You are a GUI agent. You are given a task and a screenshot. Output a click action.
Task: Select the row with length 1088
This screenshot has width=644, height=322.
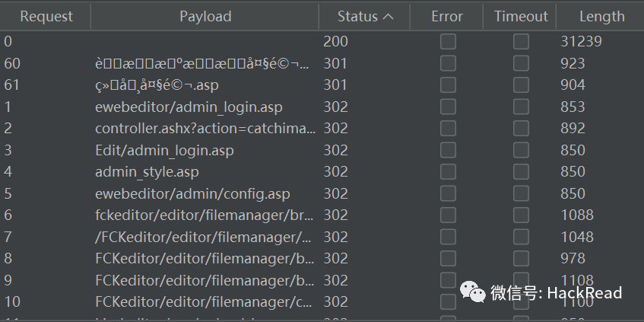coord(322,215)
